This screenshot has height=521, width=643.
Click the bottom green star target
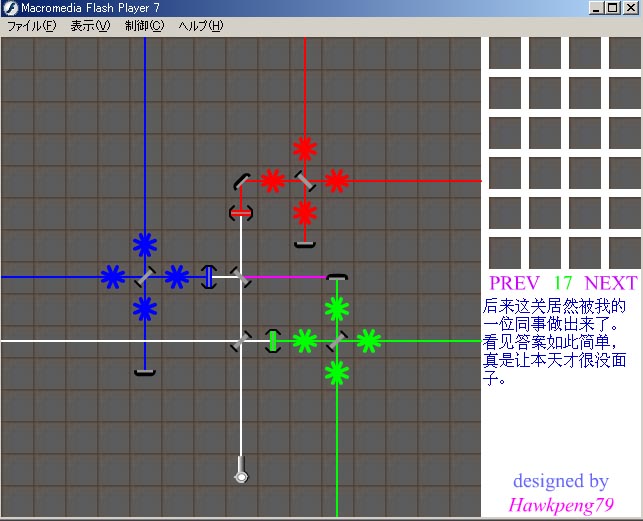pos(337,373)
